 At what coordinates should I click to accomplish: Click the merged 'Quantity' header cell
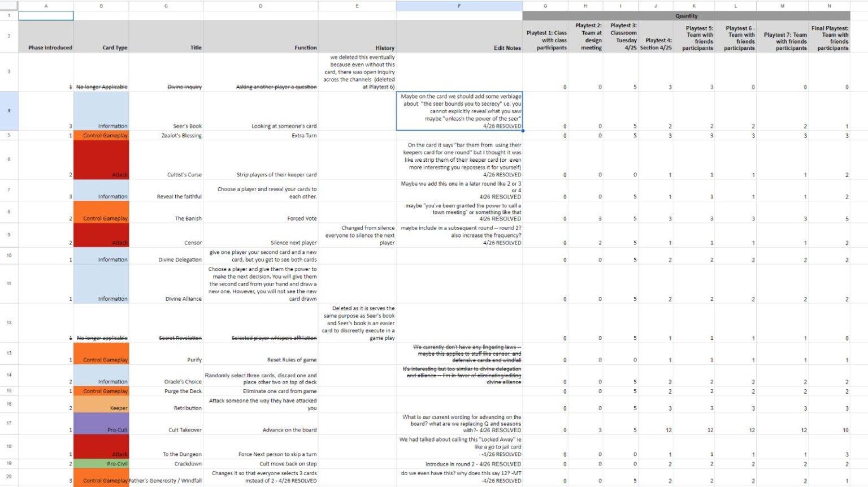686,16
